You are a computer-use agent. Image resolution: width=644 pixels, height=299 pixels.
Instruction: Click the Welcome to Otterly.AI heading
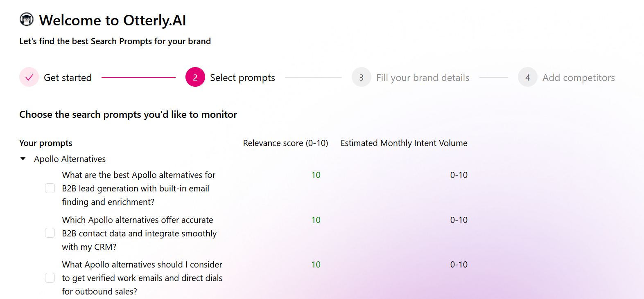click(x=113, y=20)
